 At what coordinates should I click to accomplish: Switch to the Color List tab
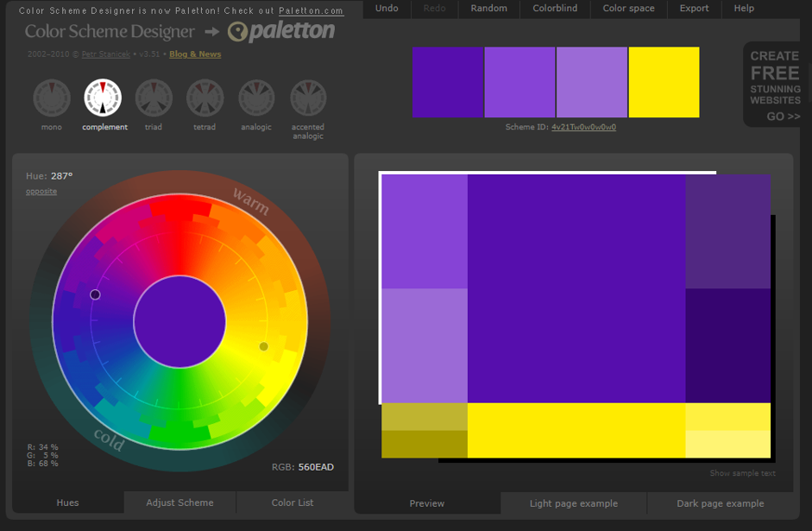[293, 503]
